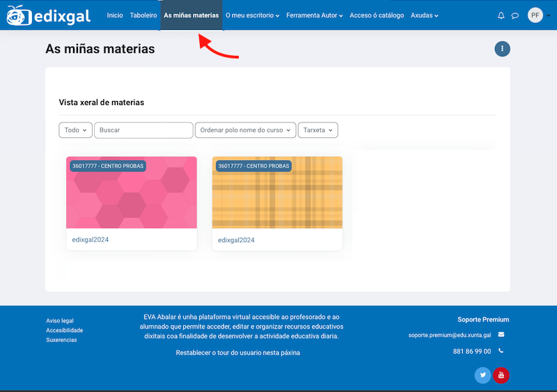The image size is (557, 392).
Task: Open the Ferramenta Autor menu
Action: tap(314, 15)
